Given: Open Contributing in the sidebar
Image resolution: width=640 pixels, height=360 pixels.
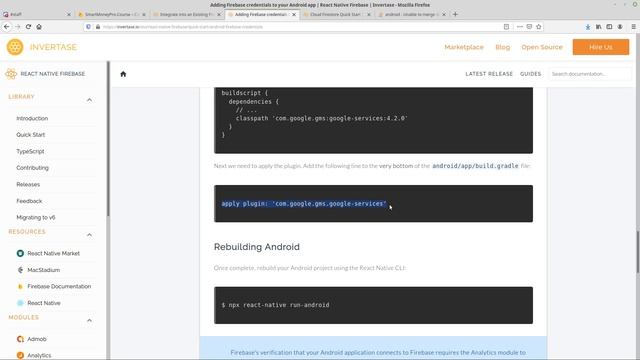Looking at the screenshot, I should click(32, 168).
